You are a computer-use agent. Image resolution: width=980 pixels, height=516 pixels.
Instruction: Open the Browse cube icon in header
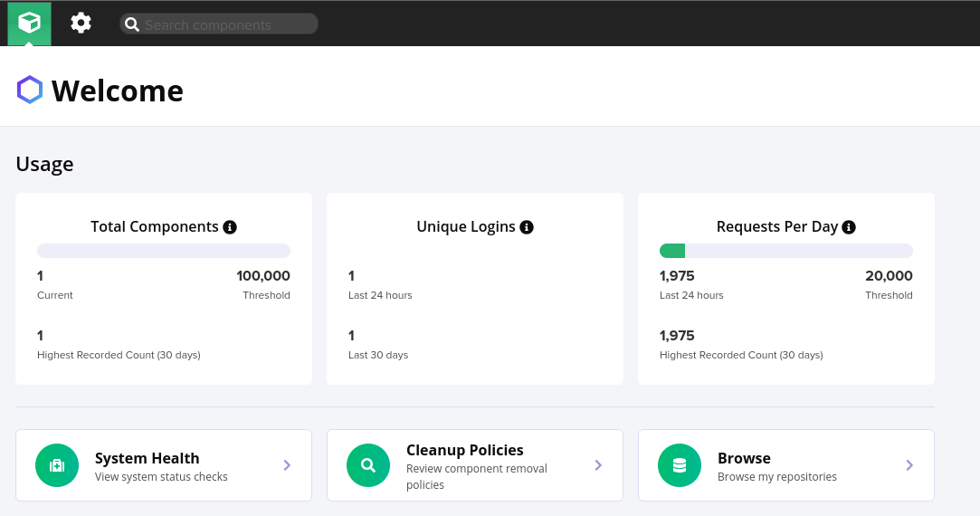point(29,24)
